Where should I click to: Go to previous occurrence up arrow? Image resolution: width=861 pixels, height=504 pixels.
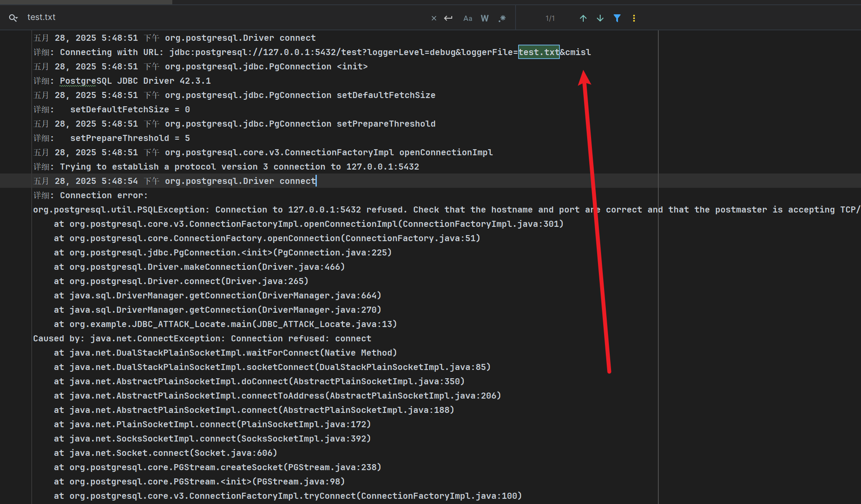coord(583,18)
